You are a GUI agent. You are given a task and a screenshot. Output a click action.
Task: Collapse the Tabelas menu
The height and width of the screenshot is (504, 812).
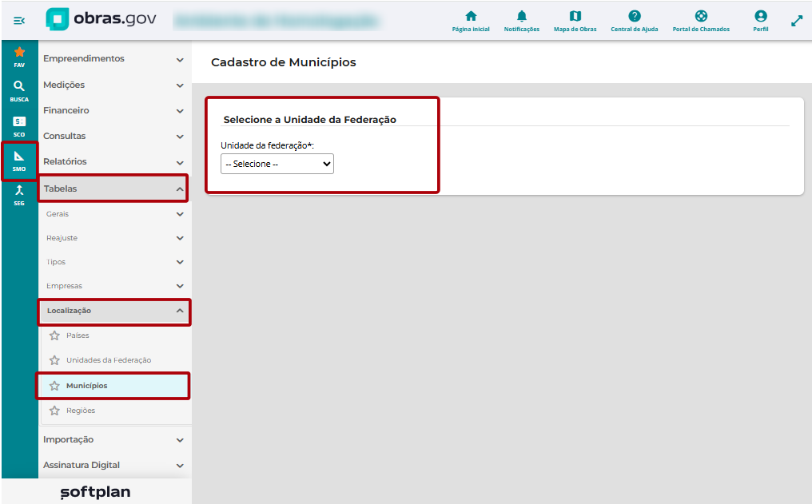(114, 189)
